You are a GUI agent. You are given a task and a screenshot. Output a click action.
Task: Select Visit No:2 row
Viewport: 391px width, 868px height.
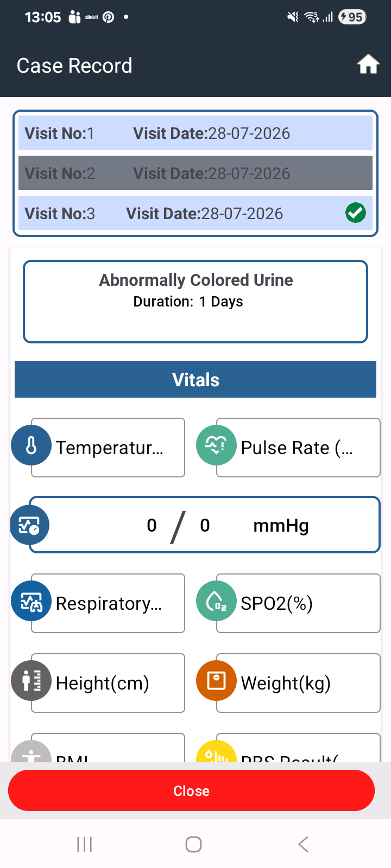pos(195,173)
